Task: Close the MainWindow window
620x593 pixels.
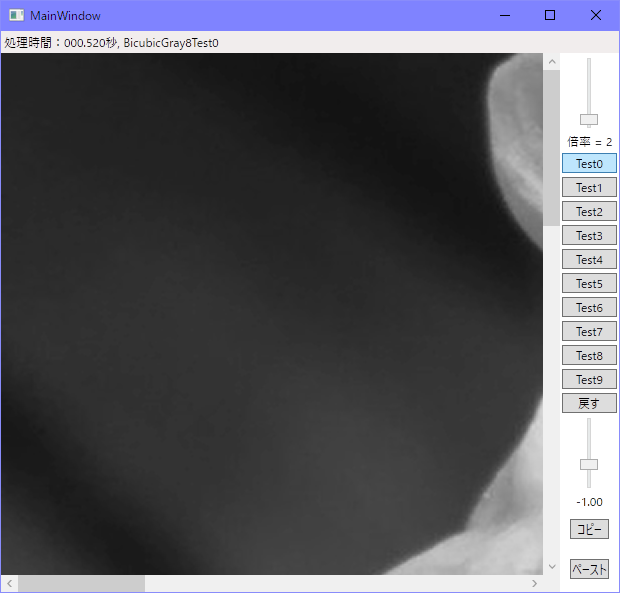Action: point(596,15)
